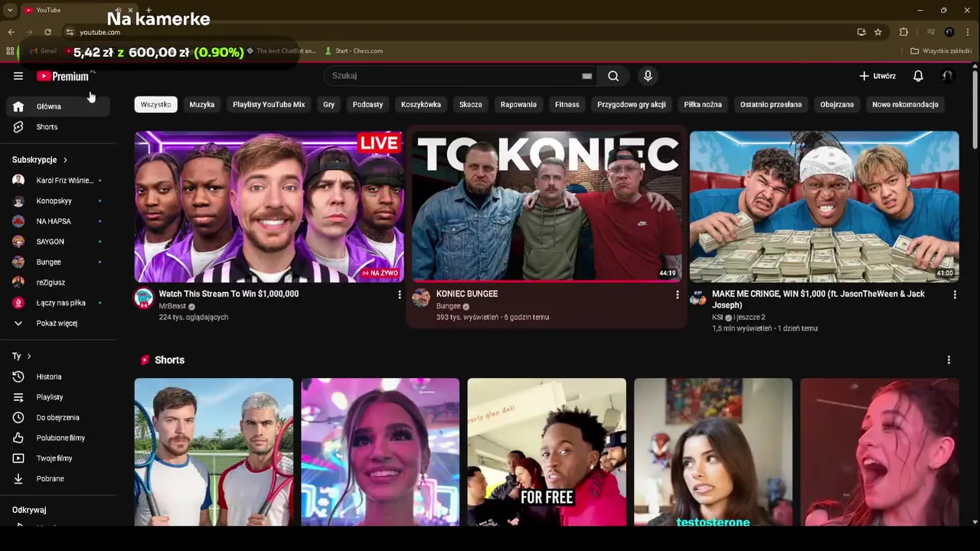Select the Obejrzane filter chip

pyautogui.click(x=837, y=104)
